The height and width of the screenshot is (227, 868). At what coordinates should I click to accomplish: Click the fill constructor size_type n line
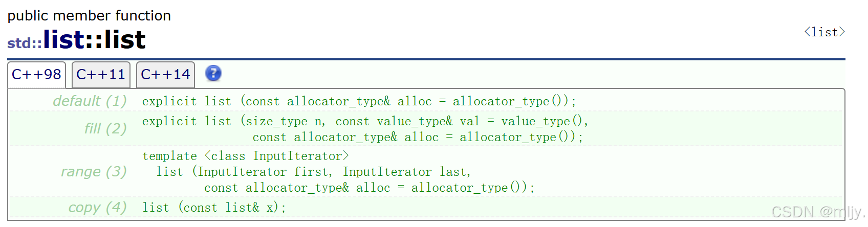365,121
